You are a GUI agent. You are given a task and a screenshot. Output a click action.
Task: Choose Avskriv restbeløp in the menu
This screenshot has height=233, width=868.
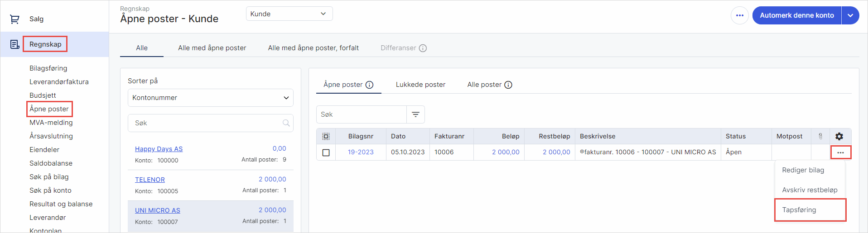coord(810,190)
